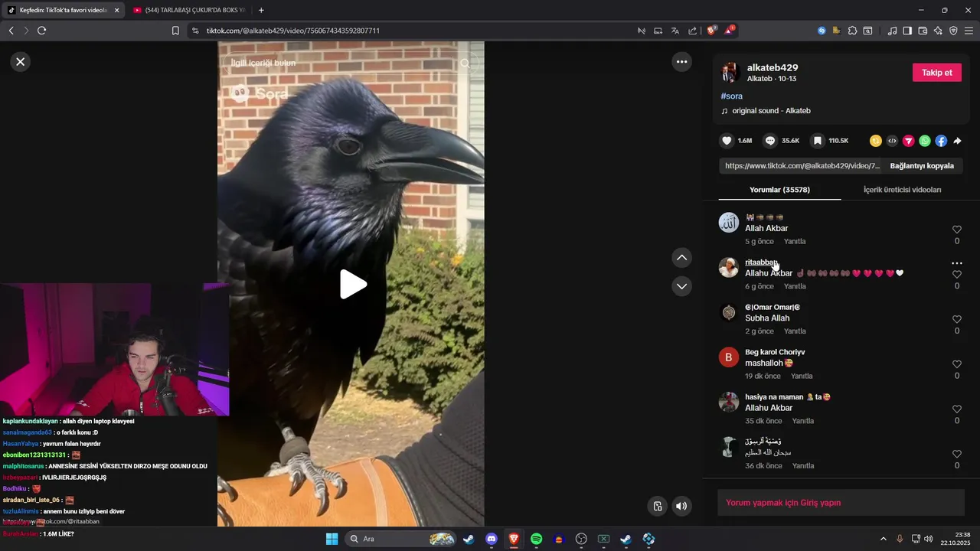Like the video with the heart icon
980x551 pixels.
(x=727, y=141)
